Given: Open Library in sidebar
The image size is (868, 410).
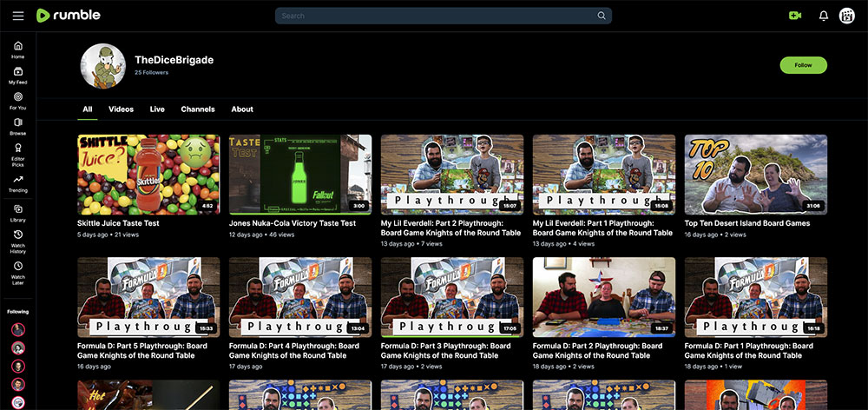Looking at the screenshot, I should point(17,214).
